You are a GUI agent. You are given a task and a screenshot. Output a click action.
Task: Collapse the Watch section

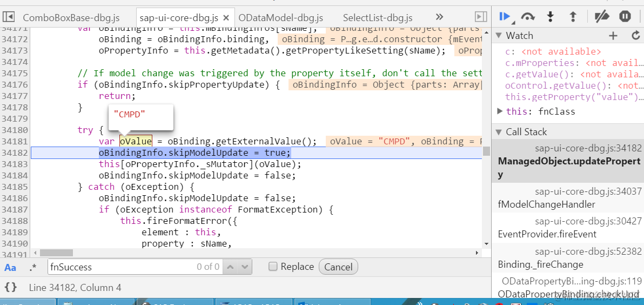coord(499,36)
